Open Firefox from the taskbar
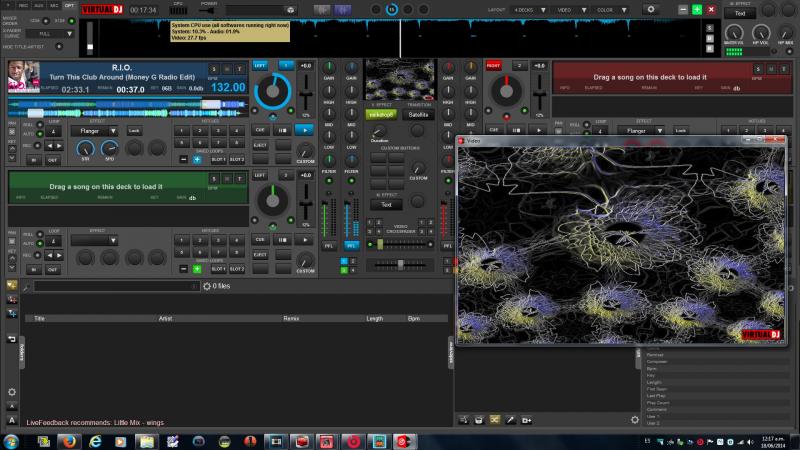 coord(69,441)
